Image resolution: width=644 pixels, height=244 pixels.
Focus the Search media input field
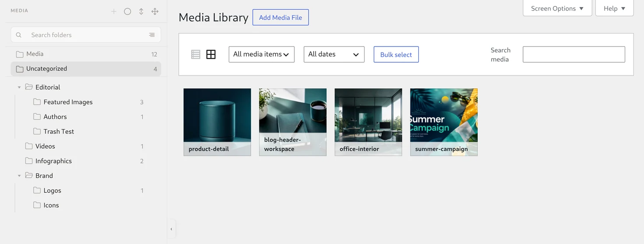pyautogui.click(x=574, y=54)
